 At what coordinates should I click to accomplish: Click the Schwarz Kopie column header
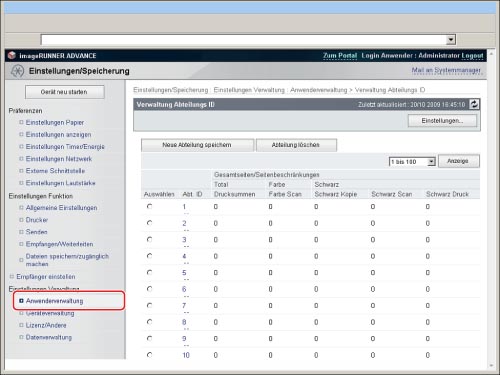coord(336,194)
